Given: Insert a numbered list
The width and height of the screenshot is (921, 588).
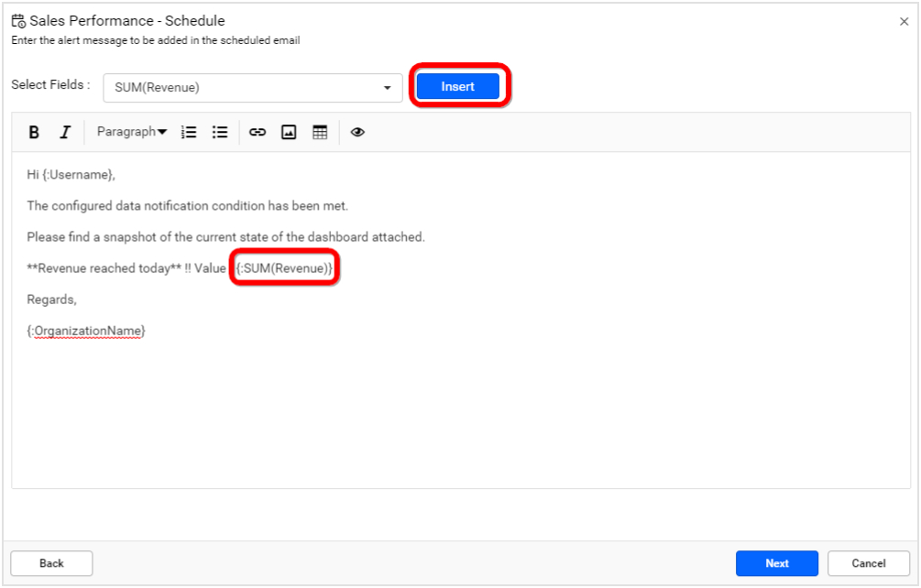Looking at the screenshot, I should tap(189, 132).
